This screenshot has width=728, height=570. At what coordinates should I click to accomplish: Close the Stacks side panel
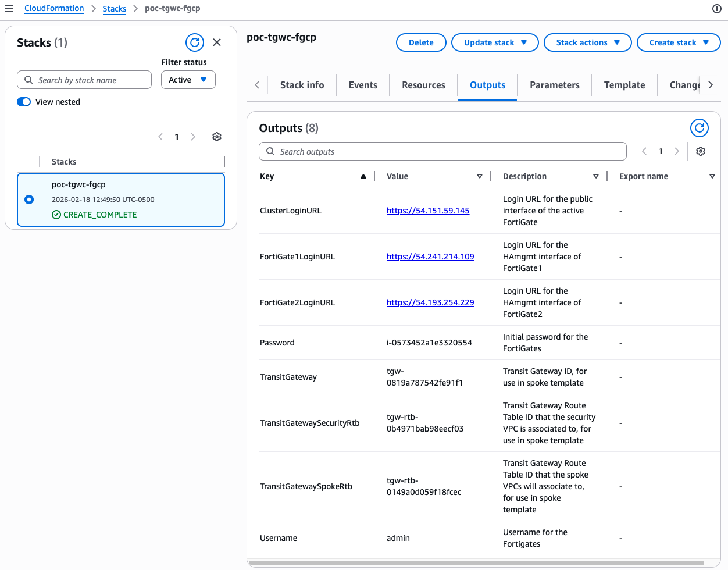click(217, 42)
